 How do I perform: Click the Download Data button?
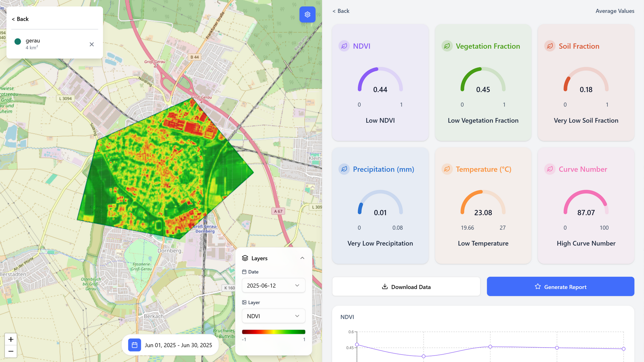tap(406, 287)
